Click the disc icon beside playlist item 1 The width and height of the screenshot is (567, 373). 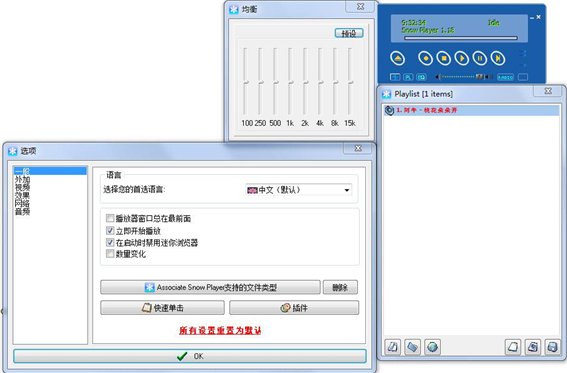[389, 110]
